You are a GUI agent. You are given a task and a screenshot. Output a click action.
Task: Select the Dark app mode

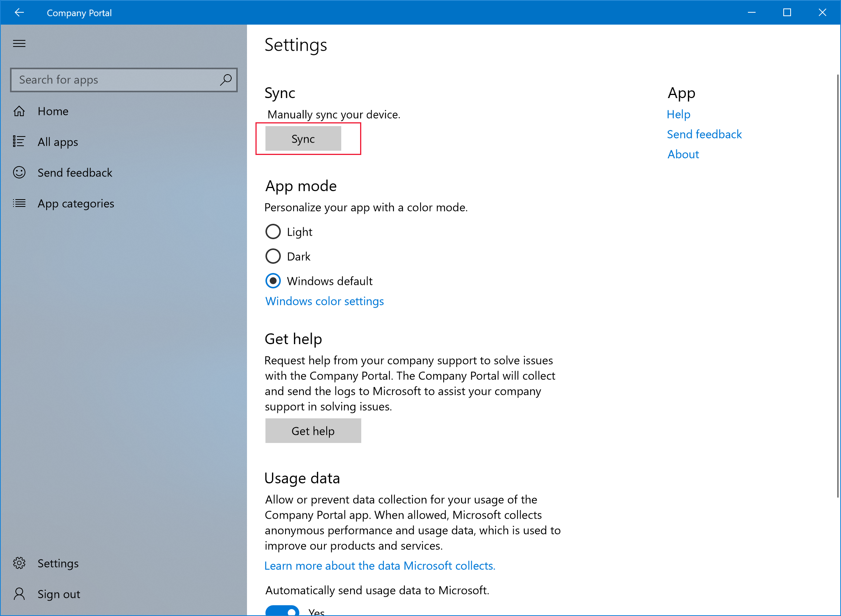tap(273, 256)
